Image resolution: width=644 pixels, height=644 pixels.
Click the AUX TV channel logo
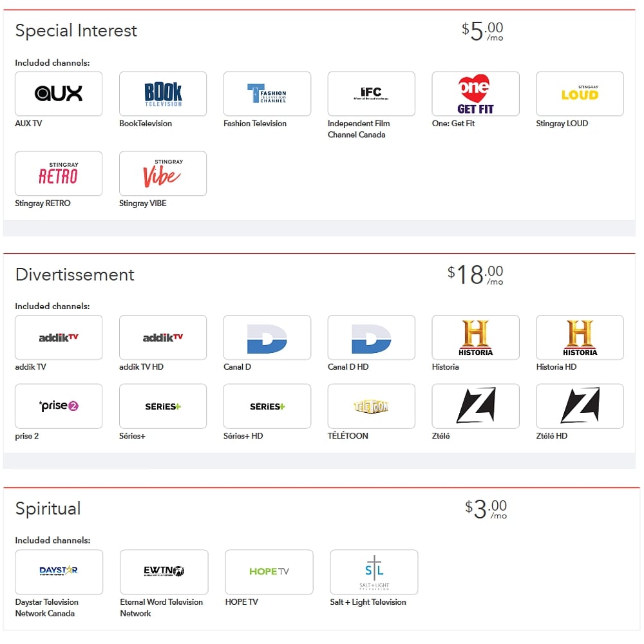coord(59,94)
